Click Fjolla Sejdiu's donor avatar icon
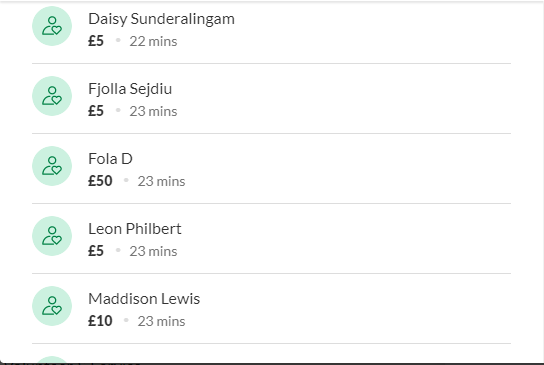 coord(52,96)
